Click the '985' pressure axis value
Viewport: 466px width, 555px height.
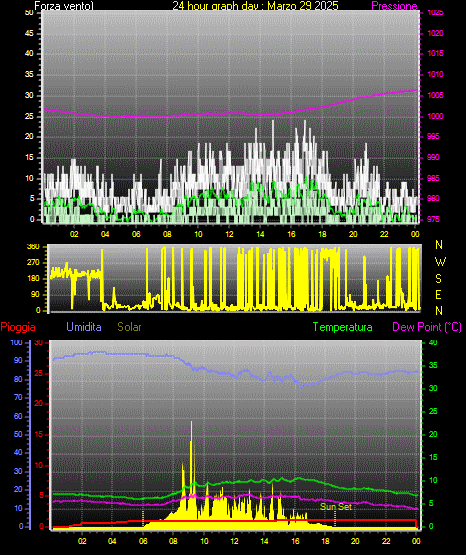(x=433, y=178)
